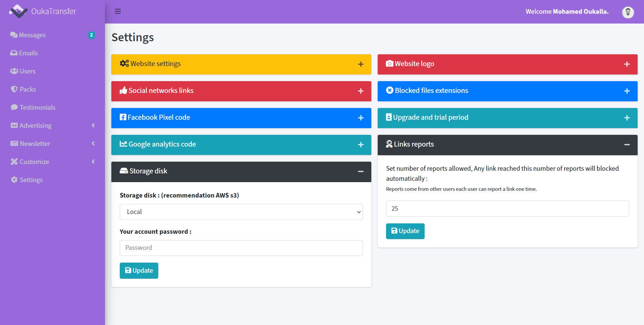Open the user avatar profile picture
The height and width of the screenshot is (325, 644).
click(x=628, y=12)
